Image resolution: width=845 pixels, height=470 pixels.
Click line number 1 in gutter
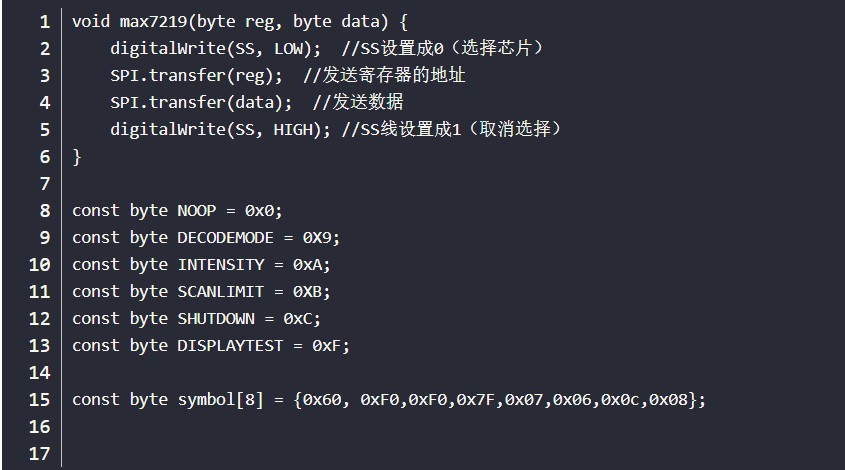(x=45, y=22)
